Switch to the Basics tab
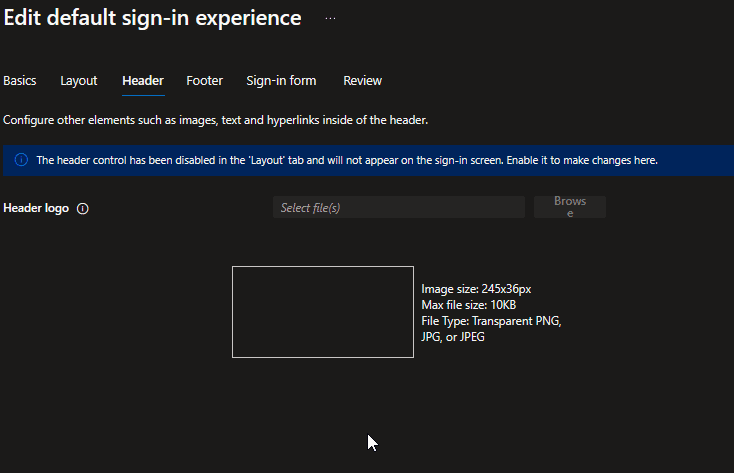 (20, 81)
